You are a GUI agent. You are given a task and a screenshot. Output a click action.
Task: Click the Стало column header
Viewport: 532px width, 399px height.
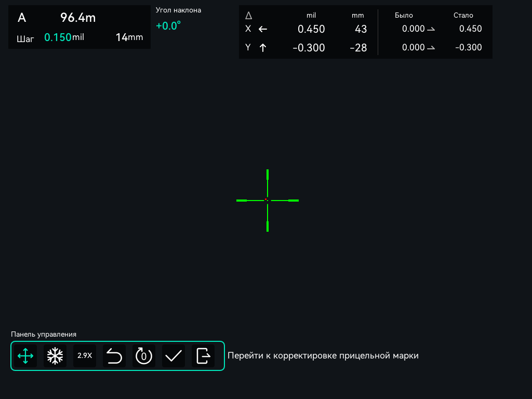pos(463,15)
